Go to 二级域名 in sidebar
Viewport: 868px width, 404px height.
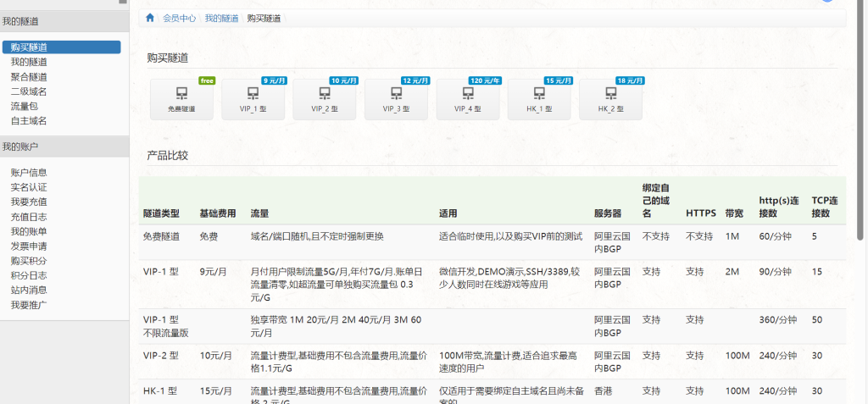tap(29, 91)
